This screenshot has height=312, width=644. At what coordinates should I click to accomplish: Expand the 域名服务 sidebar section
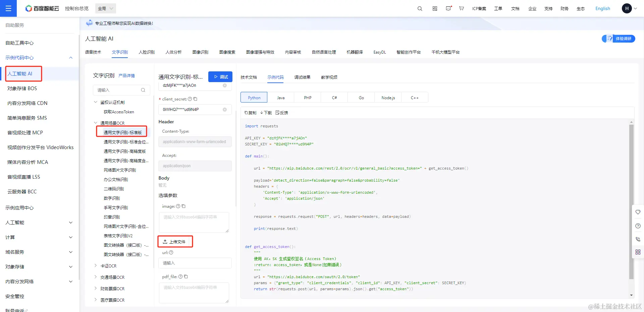coord(71,252)
